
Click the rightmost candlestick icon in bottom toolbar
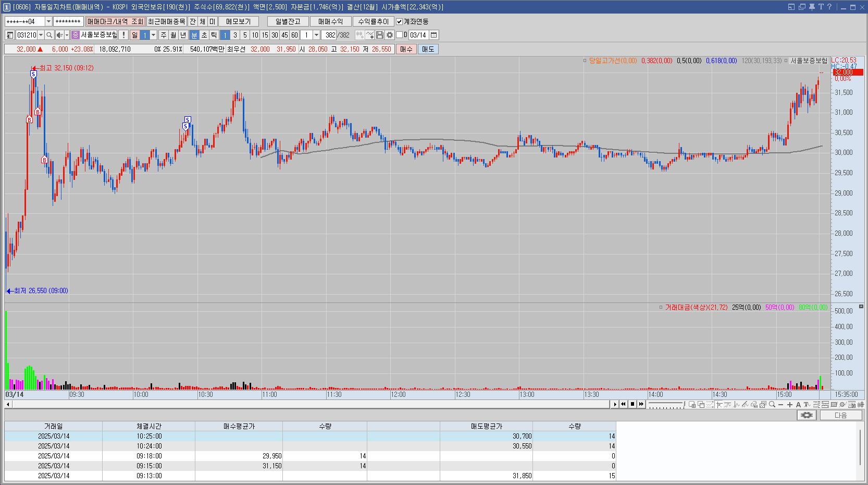point(860,405)
